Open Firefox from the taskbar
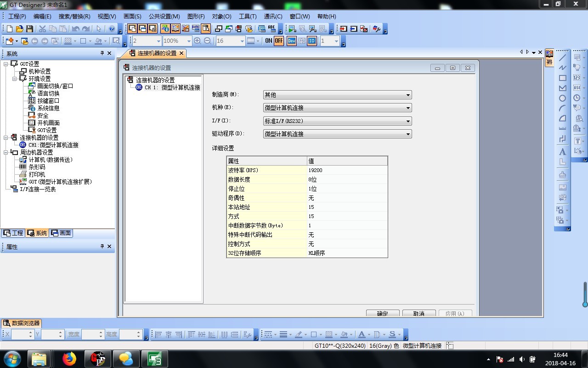Viewport: 588px width, 368px height. click(x=69, y=359)
